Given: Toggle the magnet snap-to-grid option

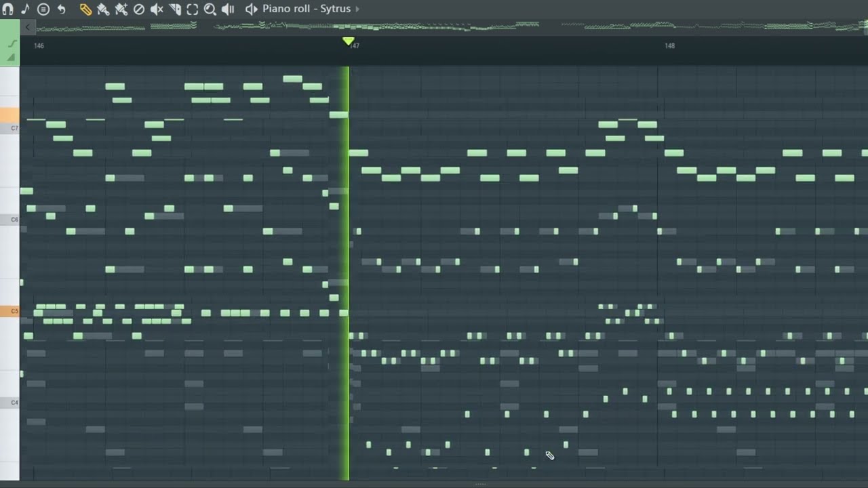Looking at the screenshot, I should coord(8,9).
